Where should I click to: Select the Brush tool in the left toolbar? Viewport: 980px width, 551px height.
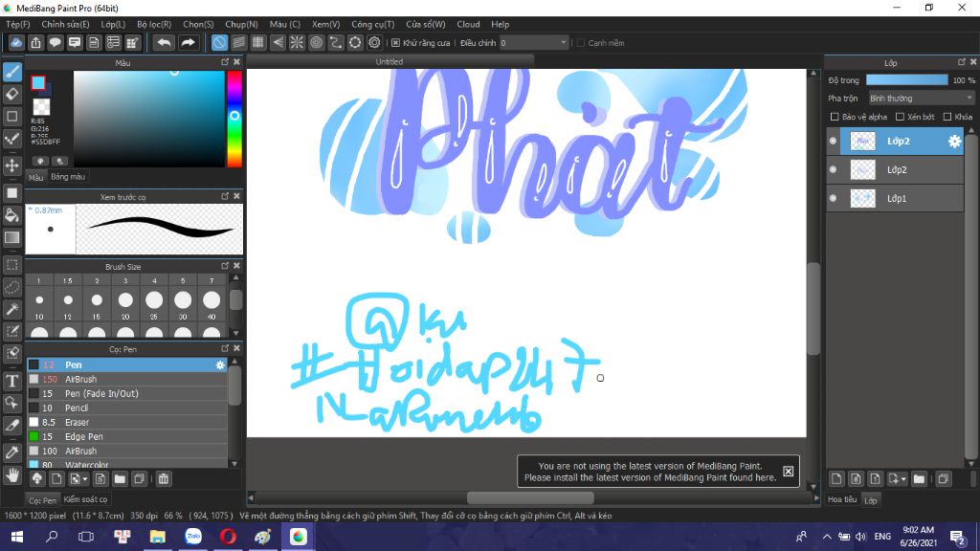tap(11, 72)
